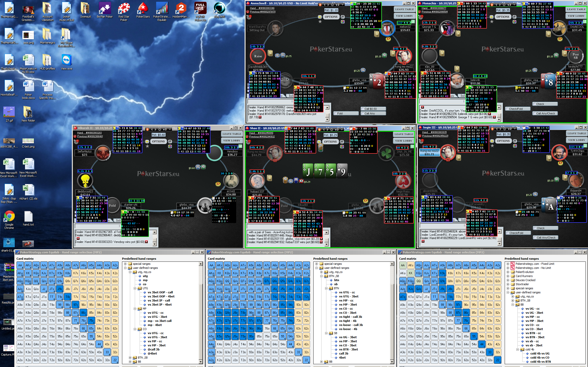Launch the Play PKR desktop icon
Image resolution: width=588 pixels, height=367 pixels.
coord(219,10)
